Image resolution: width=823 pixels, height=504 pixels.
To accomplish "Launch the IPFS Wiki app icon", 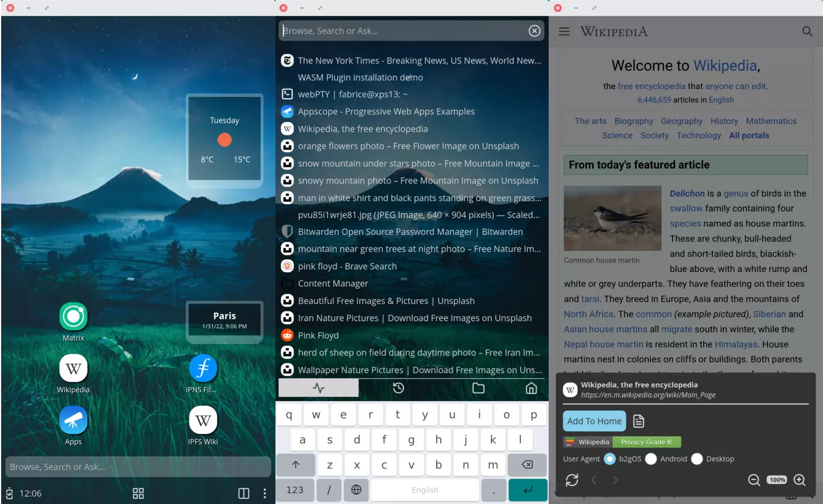I will pos(203,421).
